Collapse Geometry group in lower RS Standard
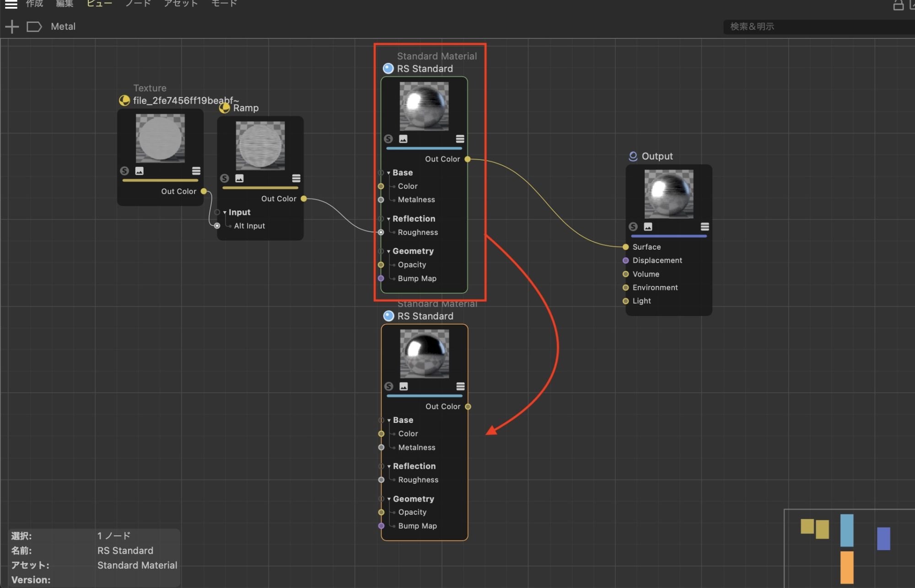The width and height of the screenshot is (915, 588). coord(389,499)
